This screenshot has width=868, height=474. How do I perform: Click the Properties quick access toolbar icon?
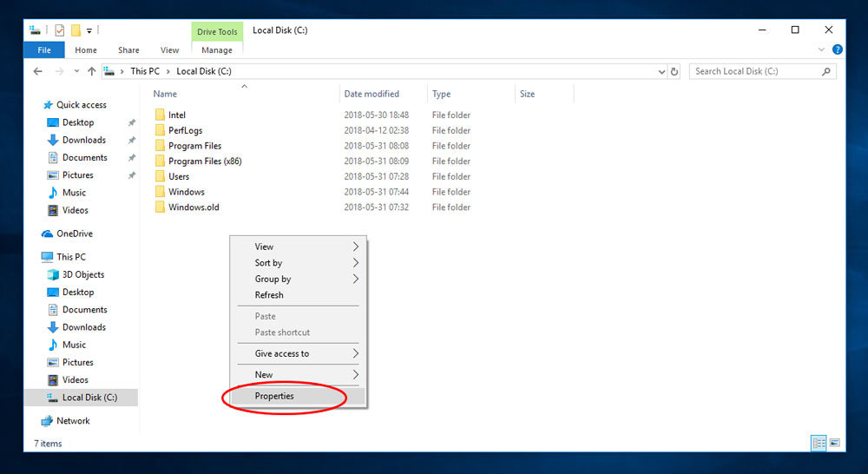[x=59, y=30]
